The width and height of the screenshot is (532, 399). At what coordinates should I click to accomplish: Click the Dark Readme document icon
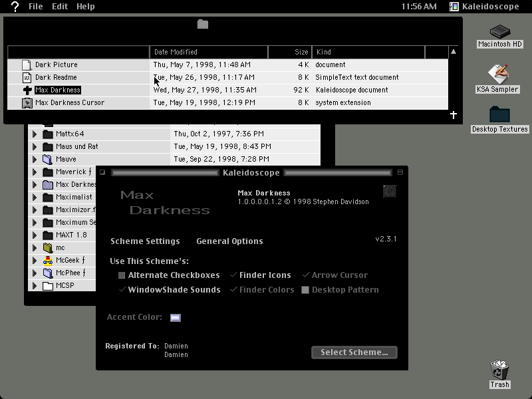(27, 78)
